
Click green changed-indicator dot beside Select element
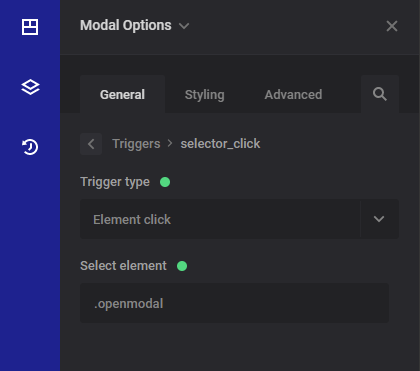click(182, 266)
